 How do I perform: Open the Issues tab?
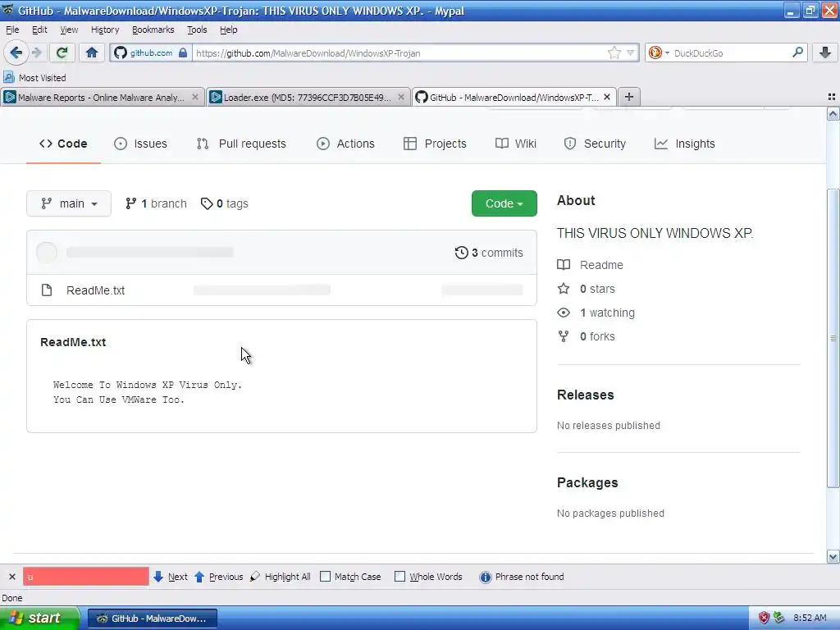click(140, 144)
